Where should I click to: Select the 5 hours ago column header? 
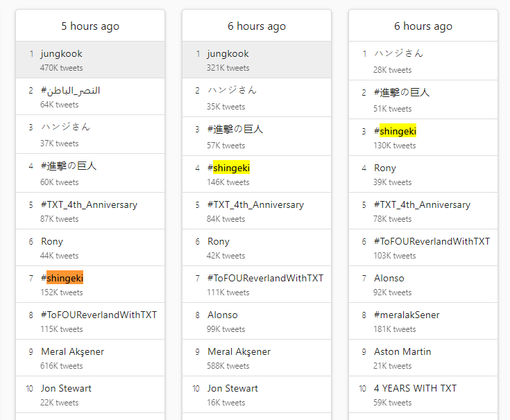tap(90, 26)
